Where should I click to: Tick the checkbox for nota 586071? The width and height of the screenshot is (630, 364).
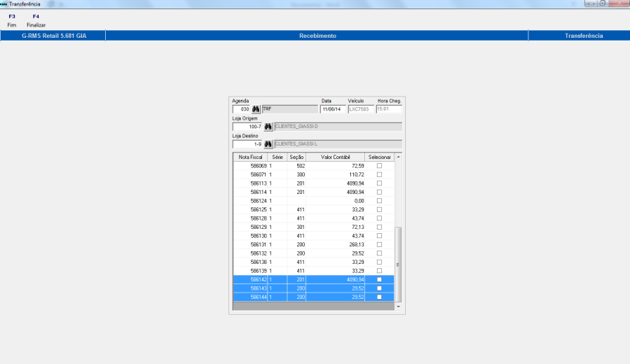tap(379, 174)
